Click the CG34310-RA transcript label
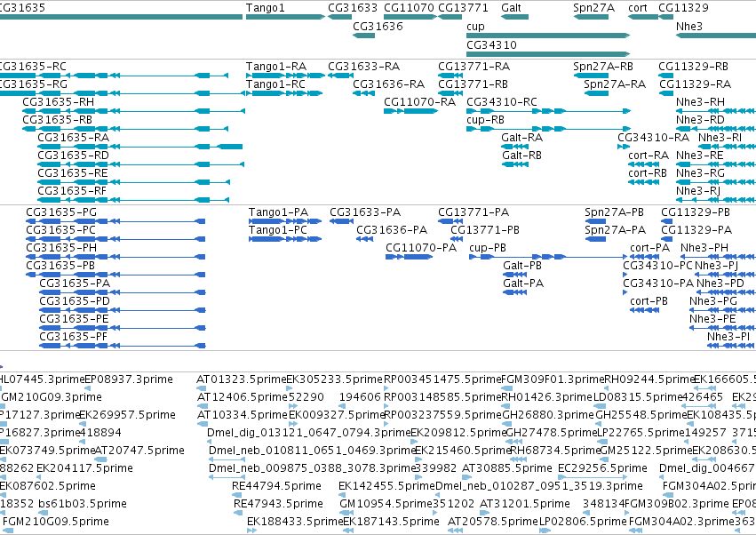The width and height of the screenshot is (756, 535). tap(653, 138)
